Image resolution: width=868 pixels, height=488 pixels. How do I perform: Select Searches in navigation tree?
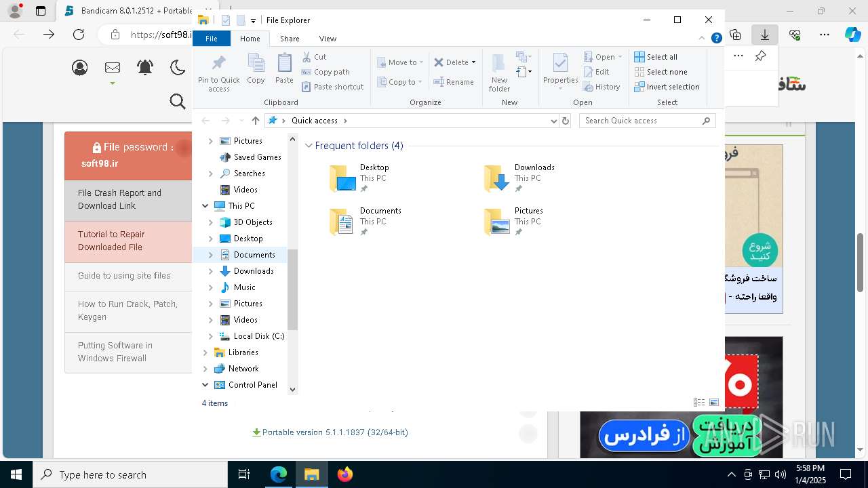[249, 174]
